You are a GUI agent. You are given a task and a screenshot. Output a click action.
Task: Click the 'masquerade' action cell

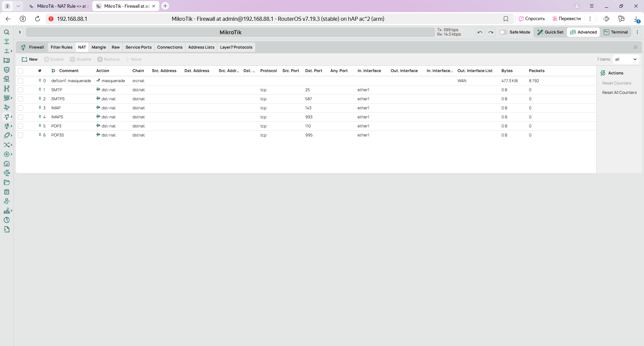point(111,81)
